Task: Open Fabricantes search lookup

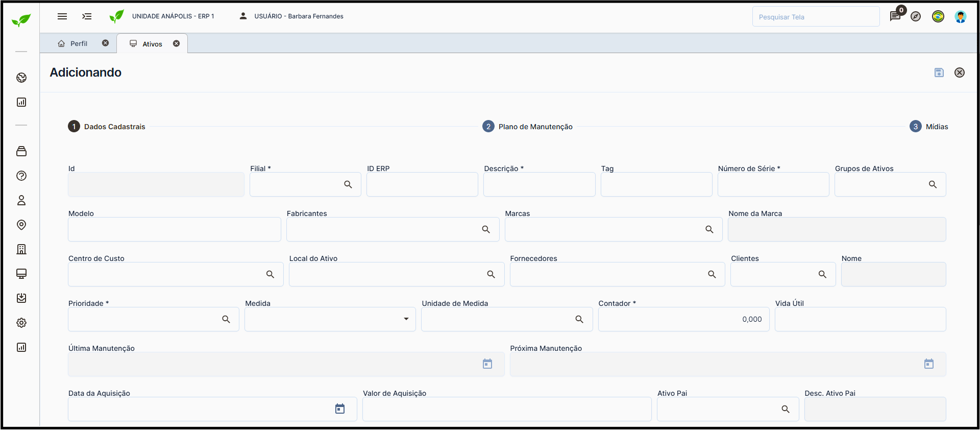Action: click(486, 229)
